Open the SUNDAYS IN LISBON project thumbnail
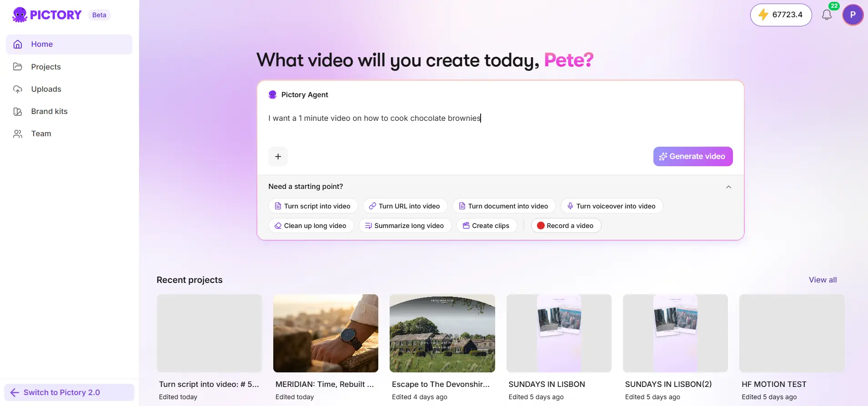Viewport: 868px width, 406px height. [x=559, y=333]
